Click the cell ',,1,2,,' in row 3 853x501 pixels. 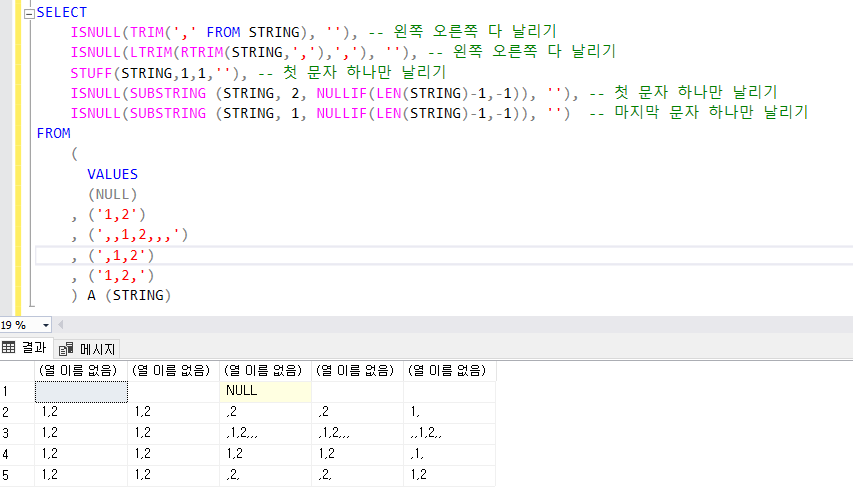coord(449,434)
